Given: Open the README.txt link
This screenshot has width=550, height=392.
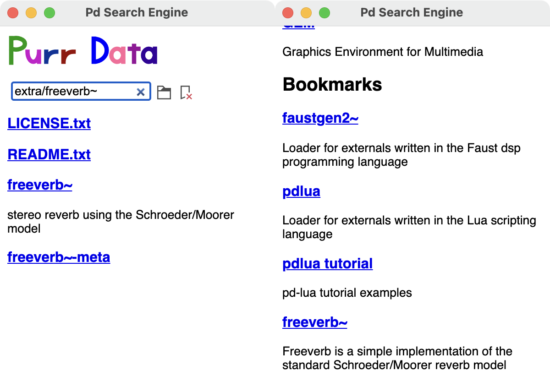Looking at the screenshot, I should [x=49, y=154].
